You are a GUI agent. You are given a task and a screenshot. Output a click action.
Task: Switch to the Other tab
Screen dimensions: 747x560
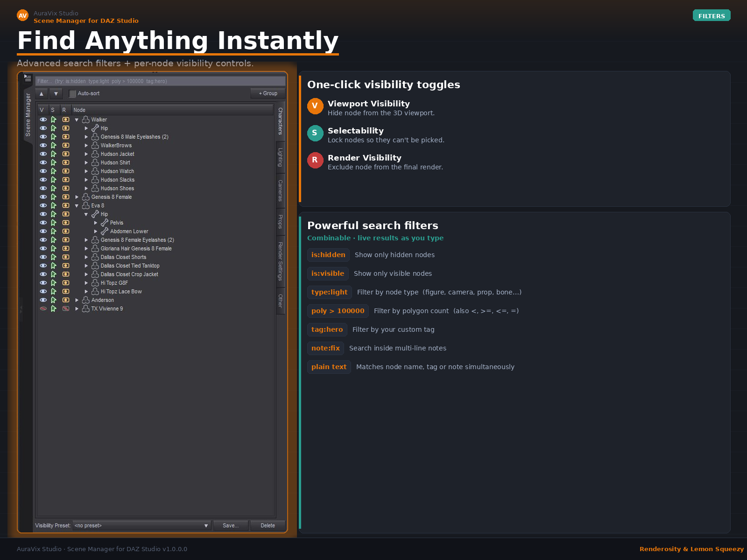[x=280, y=301]
